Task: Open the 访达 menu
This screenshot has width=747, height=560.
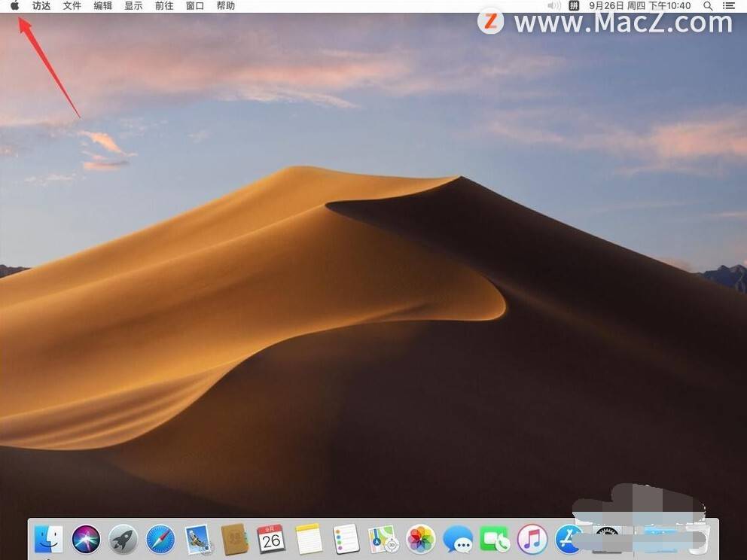Action: click(41, 6)
